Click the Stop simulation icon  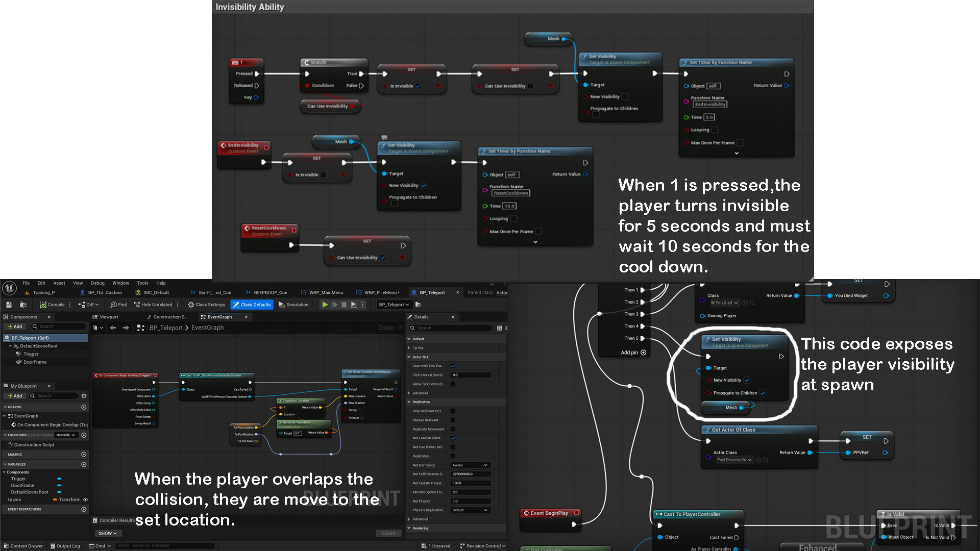point(344,305)
